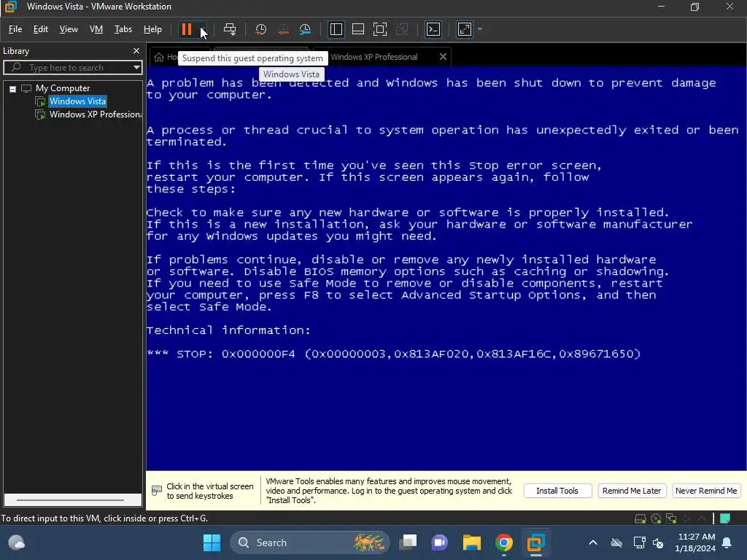Switch to the Home tab
The height and width of the screenshot is (560, 747).
(164, 57)
